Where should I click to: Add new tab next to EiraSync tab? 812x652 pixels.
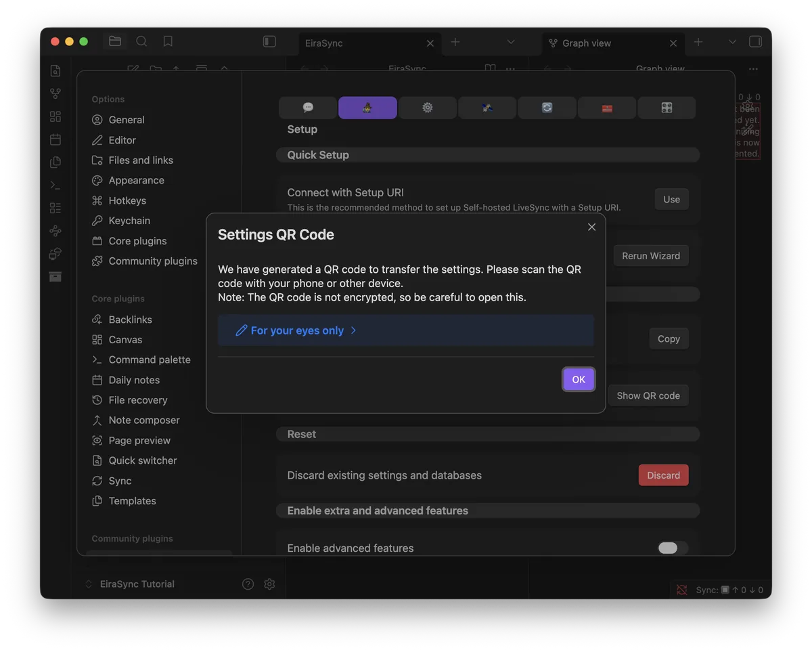coord(455,42)
